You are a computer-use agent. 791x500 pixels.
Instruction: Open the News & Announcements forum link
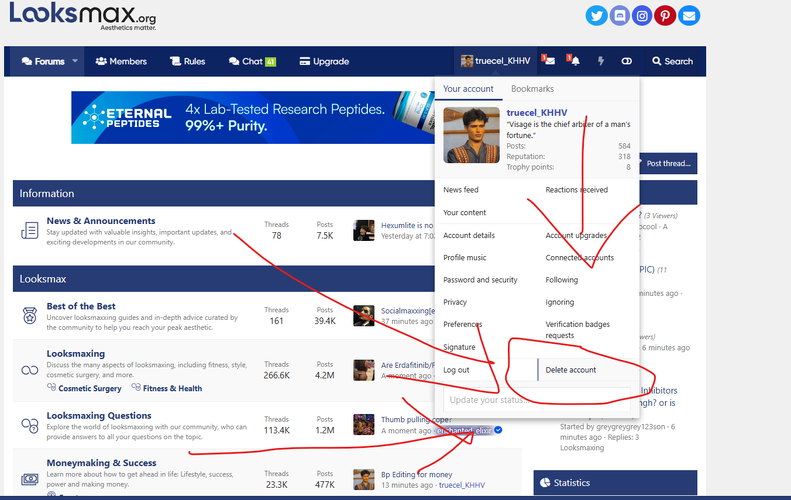tap(101, 220)
